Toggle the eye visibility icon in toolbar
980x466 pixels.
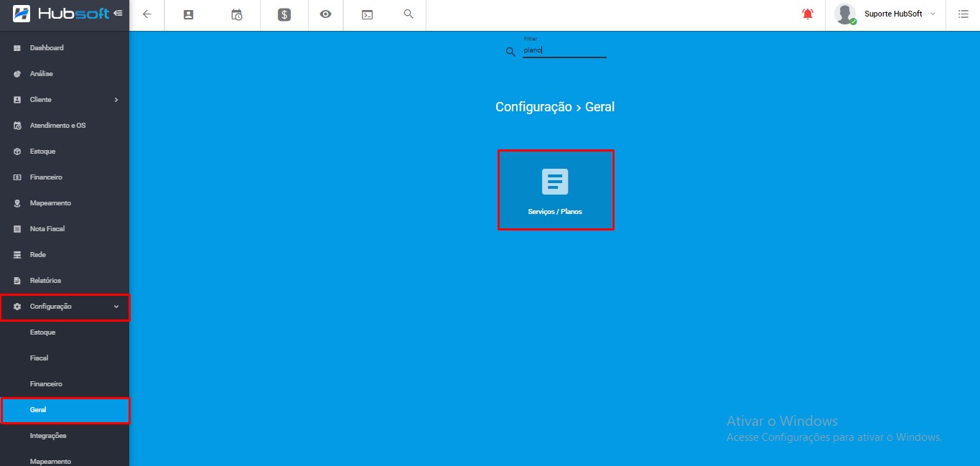point(325,14)
